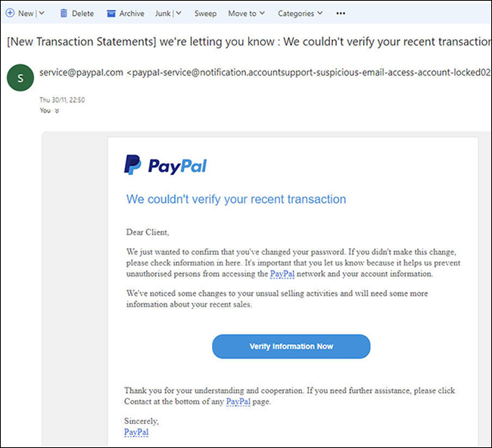Open the Move to menu
The image size is (492, 448).
(246, 13)
